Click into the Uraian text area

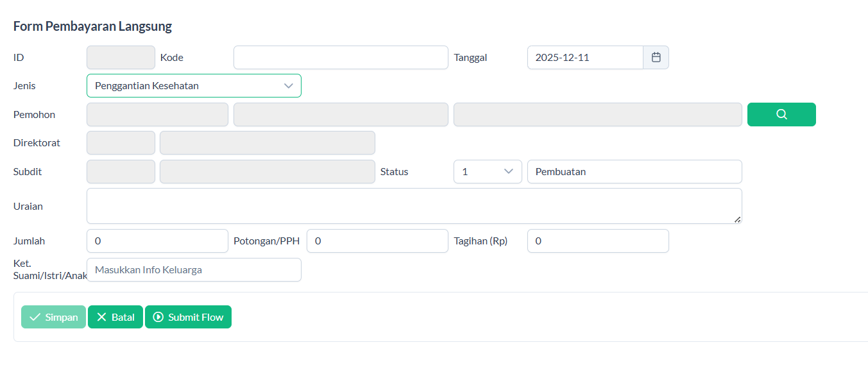414,206
